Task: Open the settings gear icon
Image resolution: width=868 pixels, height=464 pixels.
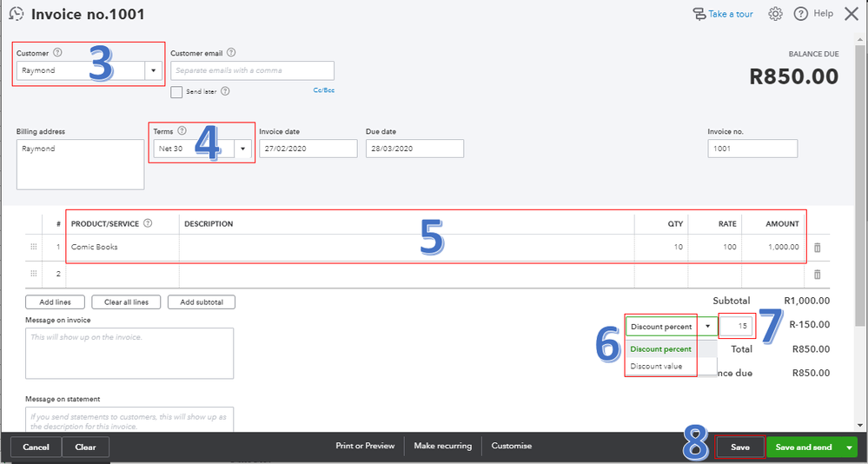Action: (776, 14)
